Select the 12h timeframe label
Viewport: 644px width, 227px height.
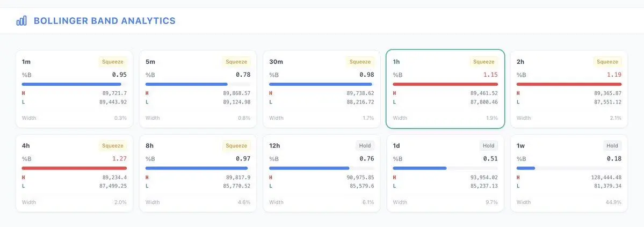point(275,146)
